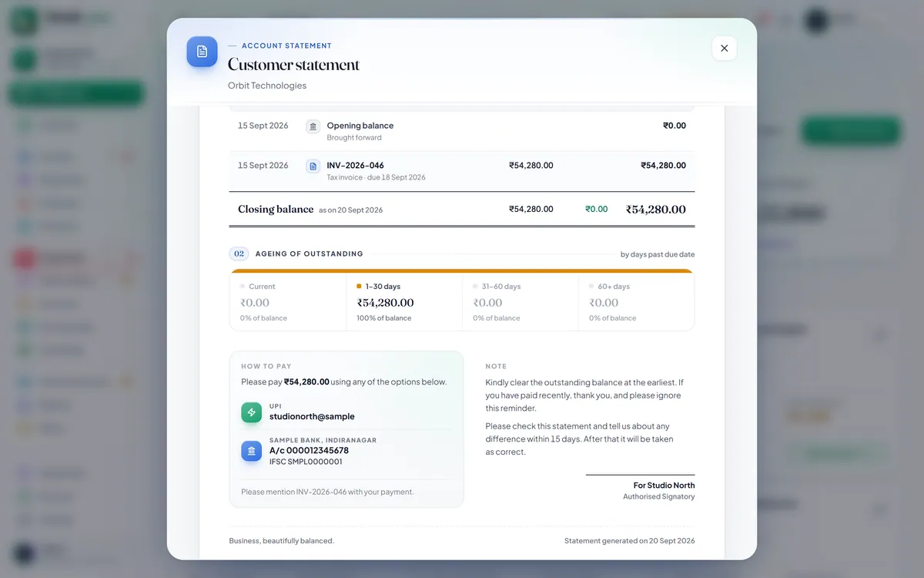Click "Please mention INV-2026-046 with your payment."

327,492
